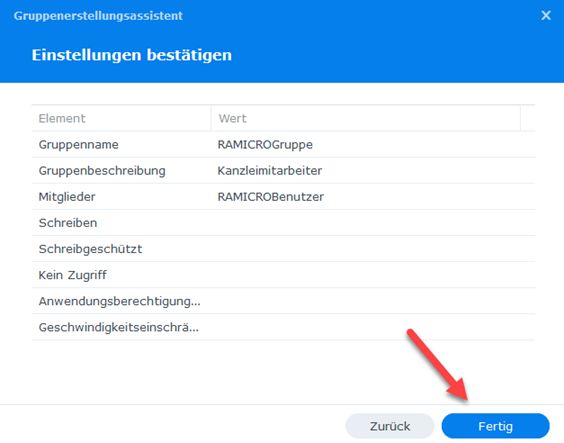Click the RAMICROGruppe value
This screenshot has width=564, height=443.
[265, 145]
